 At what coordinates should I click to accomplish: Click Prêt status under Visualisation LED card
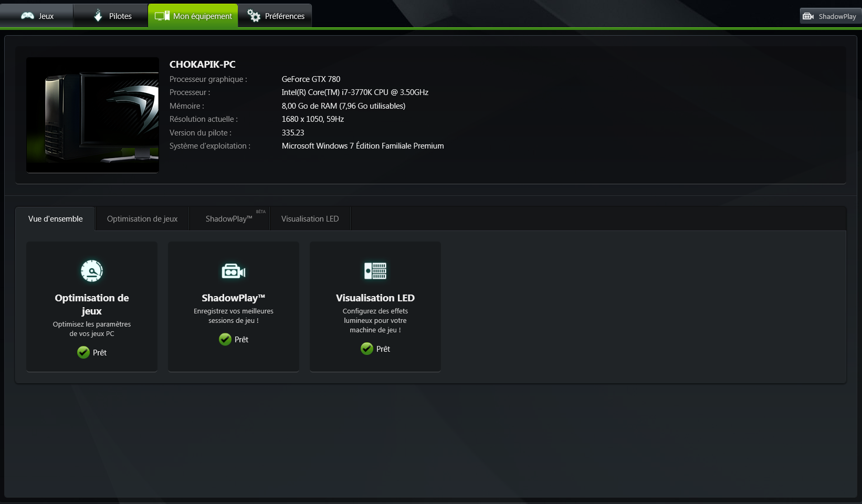[x=383, y=349]
